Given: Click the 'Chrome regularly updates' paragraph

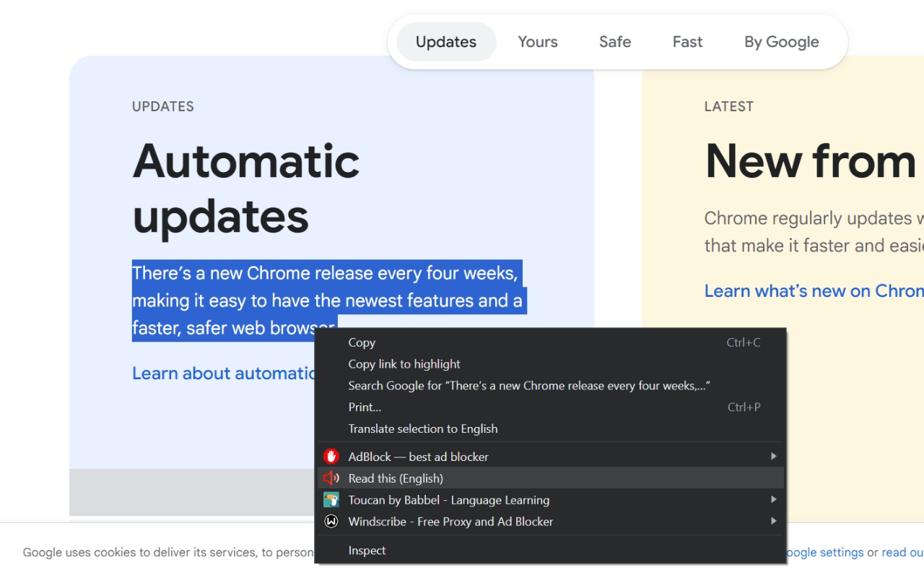Looking at the screenshot, I should 814,232.
